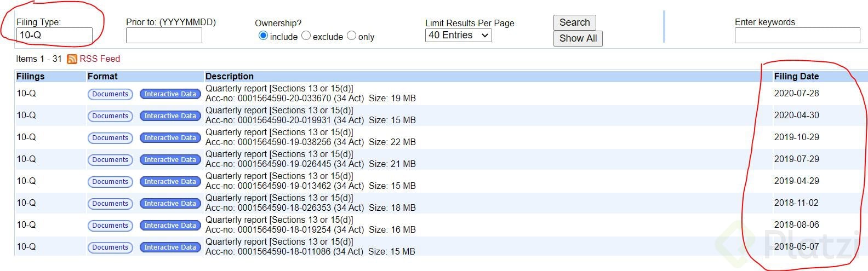Open Interactive Data for 2019-10-29 filing
The width and height of the screenshot is (868, 271).
(170, 138)
